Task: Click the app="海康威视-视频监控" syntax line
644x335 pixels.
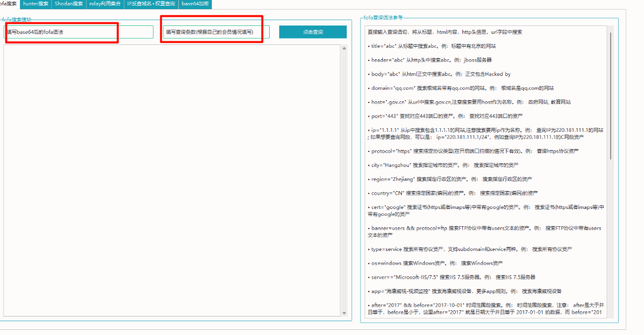Action: coord(465,291)
